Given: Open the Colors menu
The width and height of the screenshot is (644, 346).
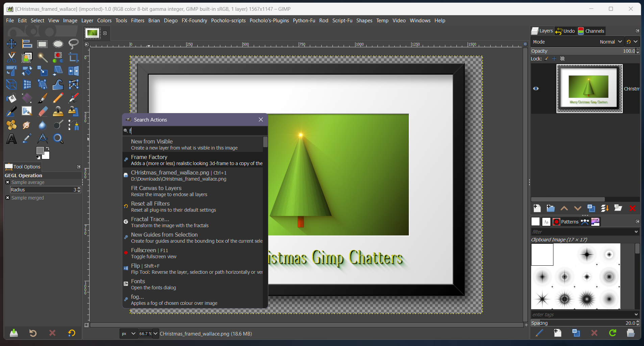Looking at the screenshot, I should pos(104,21).
